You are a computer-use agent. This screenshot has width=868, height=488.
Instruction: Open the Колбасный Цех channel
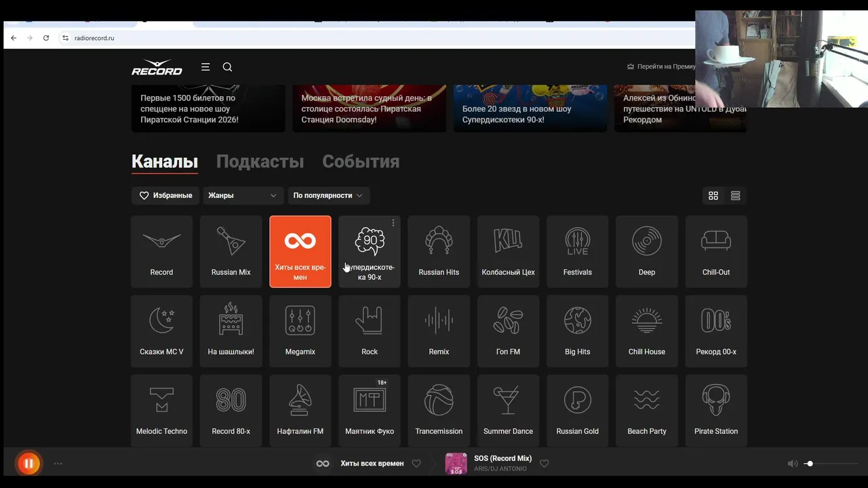click(508, 251)
